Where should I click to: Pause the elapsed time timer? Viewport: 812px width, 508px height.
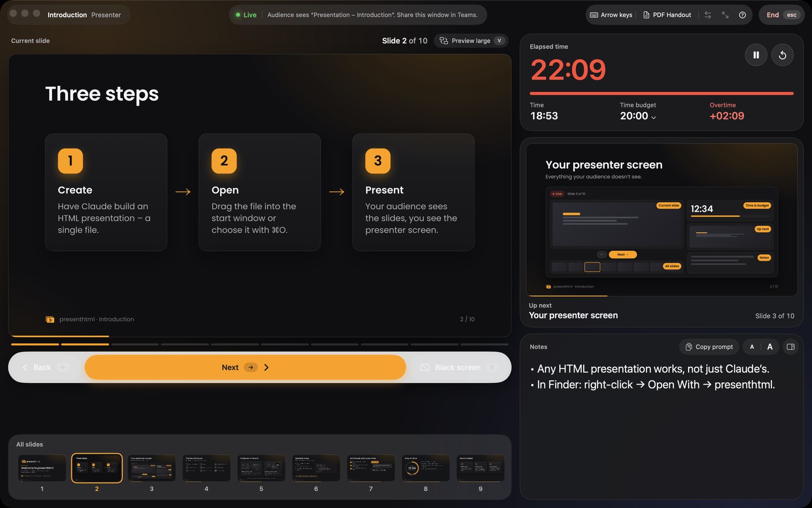[756, 55]
